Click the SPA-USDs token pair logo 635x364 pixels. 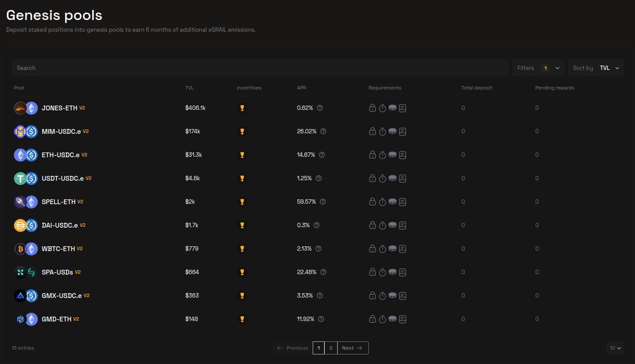26,272
